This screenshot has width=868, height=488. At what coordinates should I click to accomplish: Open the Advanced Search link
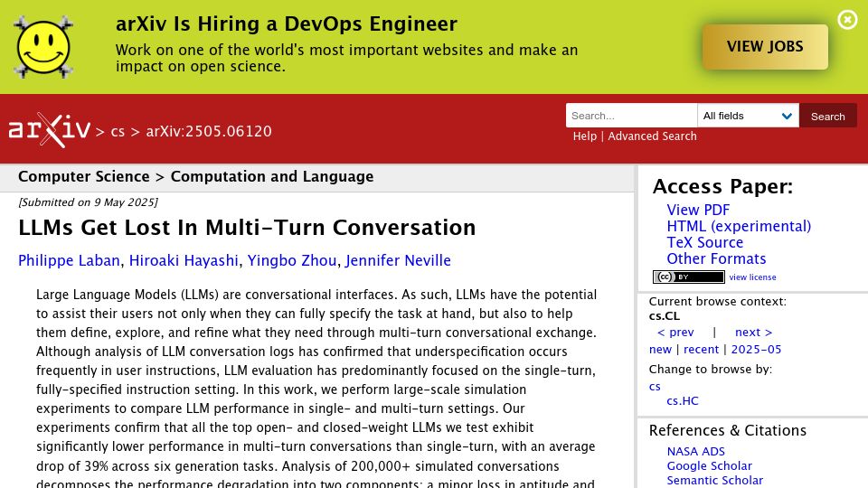[652, 136]
